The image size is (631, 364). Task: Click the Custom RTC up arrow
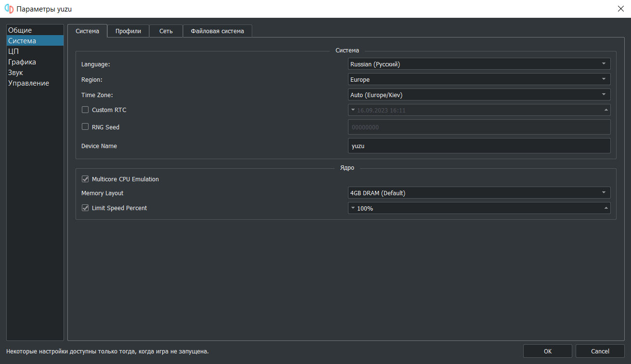pos(606,110)
